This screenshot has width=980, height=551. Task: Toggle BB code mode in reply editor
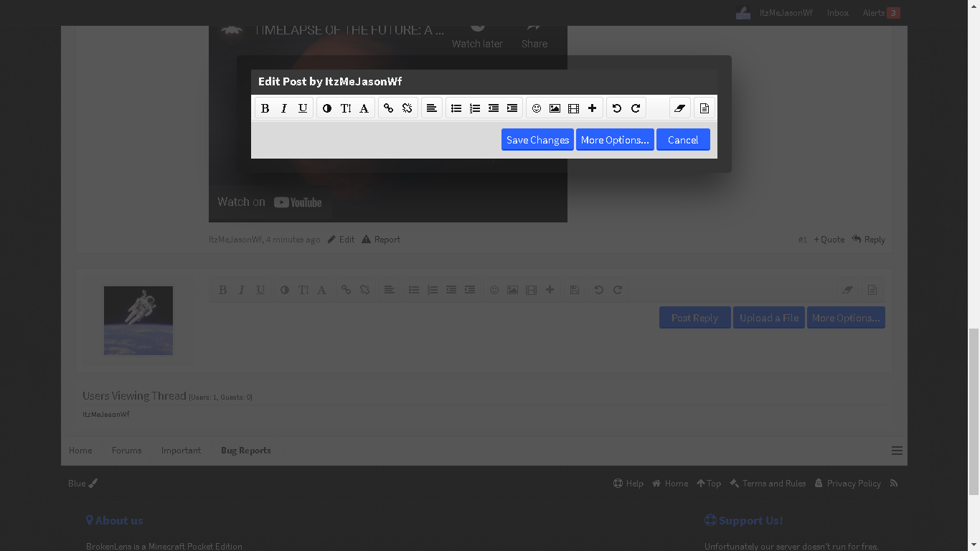872,290
